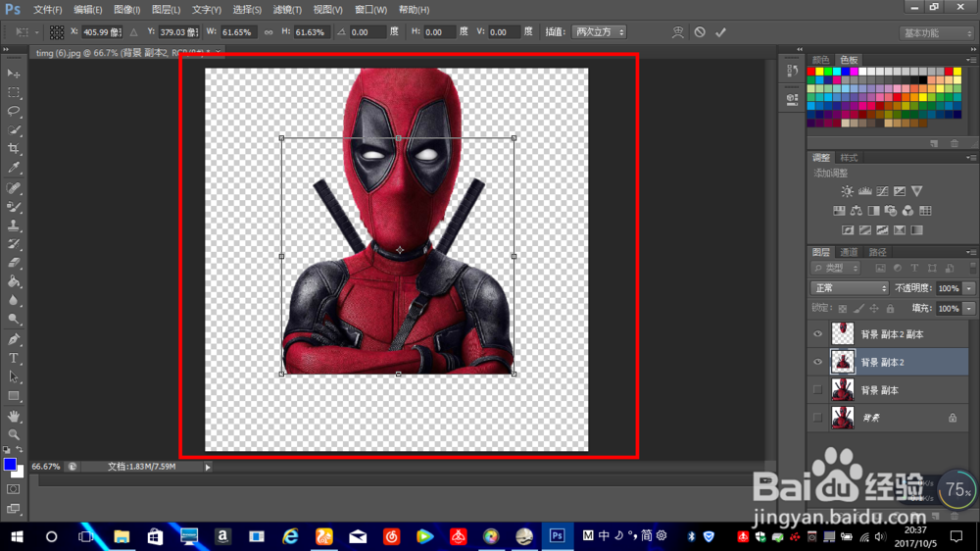Viewport: 980px width, 551px height.
Task: Switch to warp mode icon
Action: pos(677,32)
